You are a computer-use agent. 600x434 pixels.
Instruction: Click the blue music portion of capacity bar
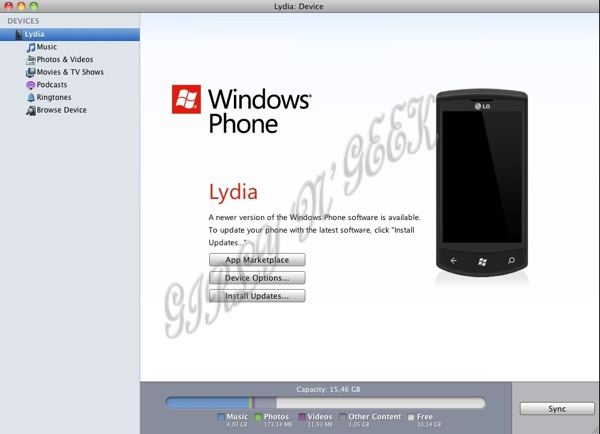click(207, 403)
